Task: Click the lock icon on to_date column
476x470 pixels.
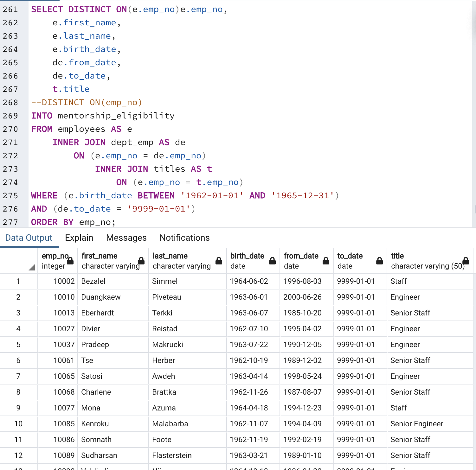Action: (x=379, y=261)
